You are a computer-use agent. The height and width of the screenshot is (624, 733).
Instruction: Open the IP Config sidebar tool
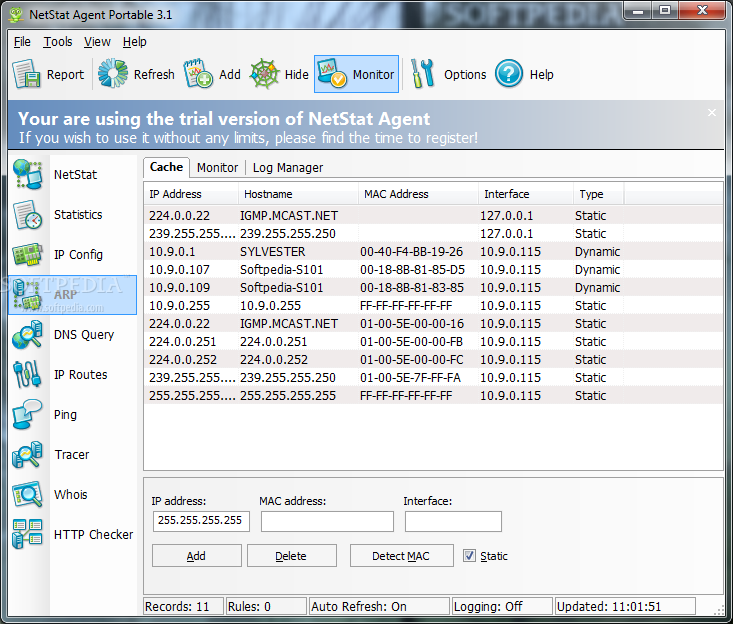tap(72, 255)
